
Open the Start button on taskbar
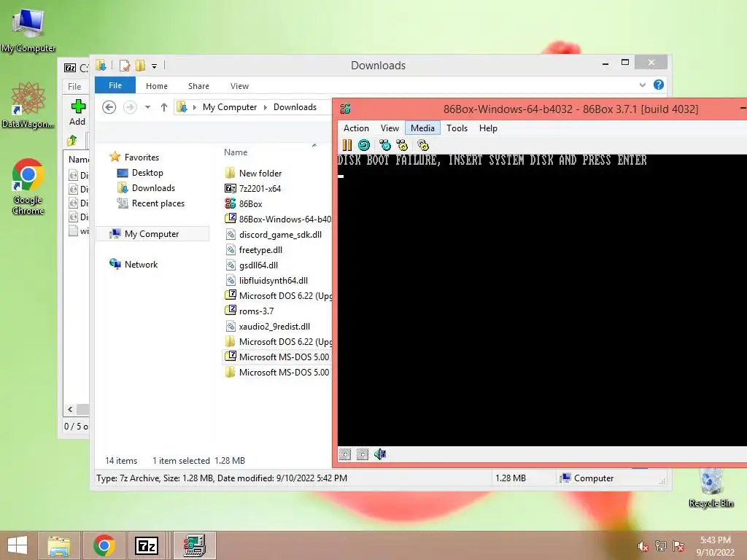(18, 545)
